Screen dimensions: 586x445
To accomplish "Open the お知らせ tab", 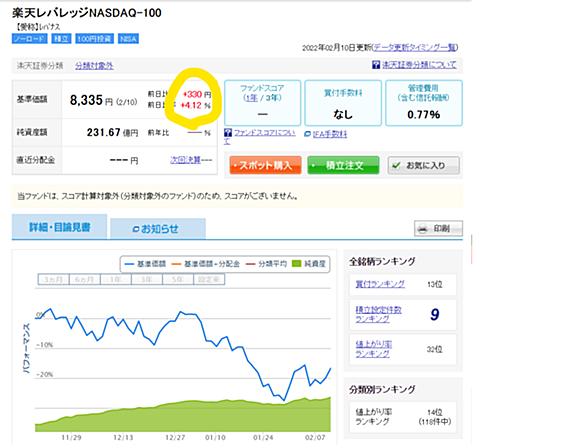I will (x=158, y=229).
